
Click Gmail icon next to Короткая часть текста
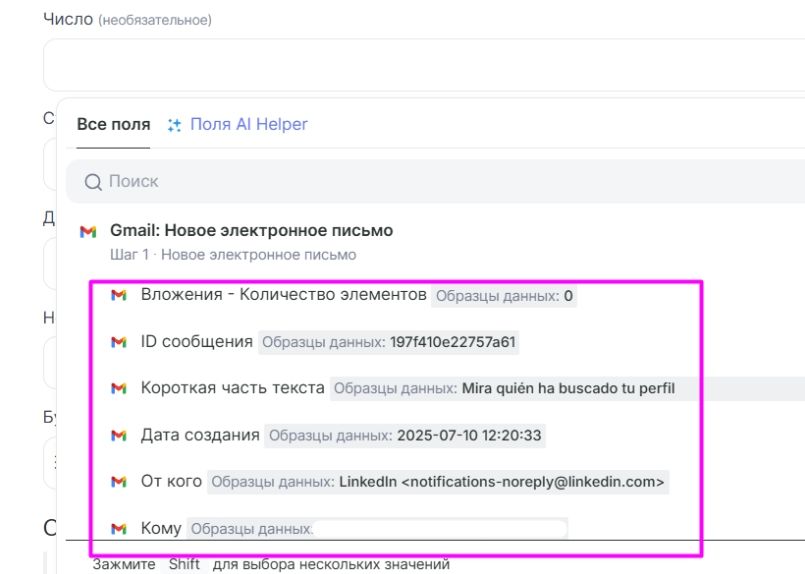pos(119,388)
